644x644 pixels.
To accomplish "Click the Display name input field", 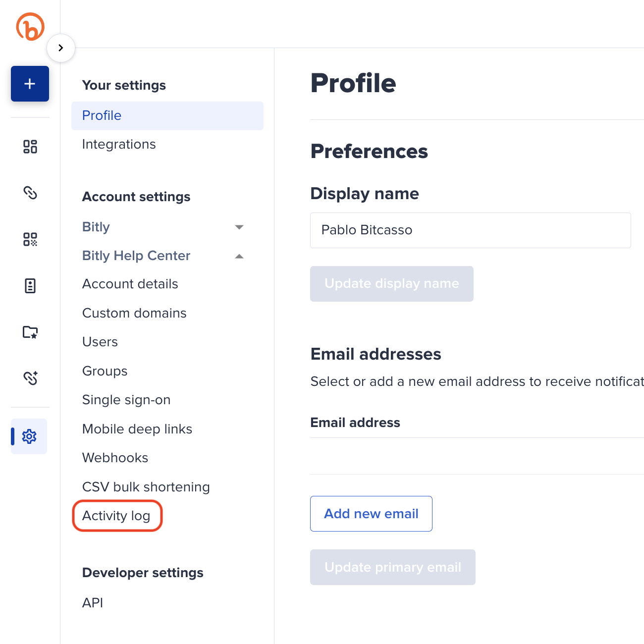I will (x=471, y=230).
